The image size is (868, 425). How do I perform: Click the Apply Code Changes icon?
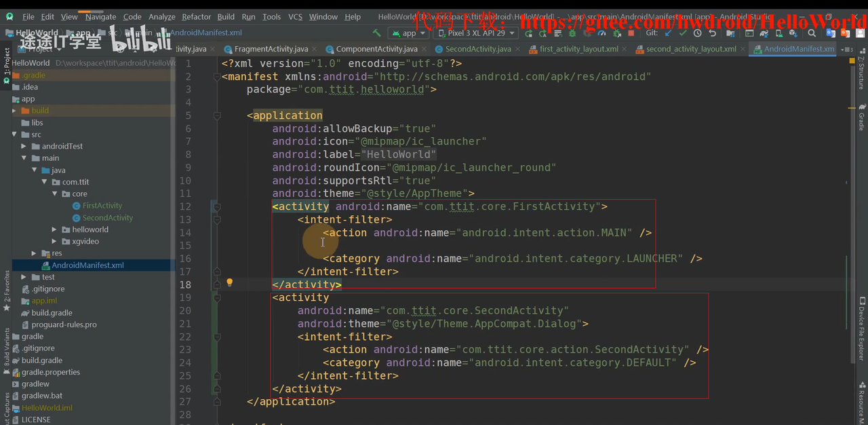(x=558, y=33)
